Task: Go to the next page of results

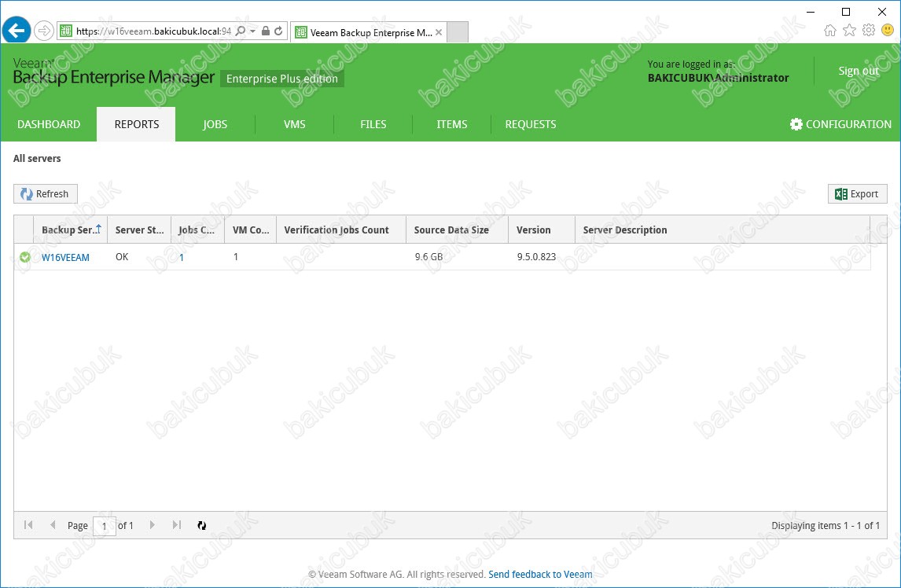Action: 152,525
